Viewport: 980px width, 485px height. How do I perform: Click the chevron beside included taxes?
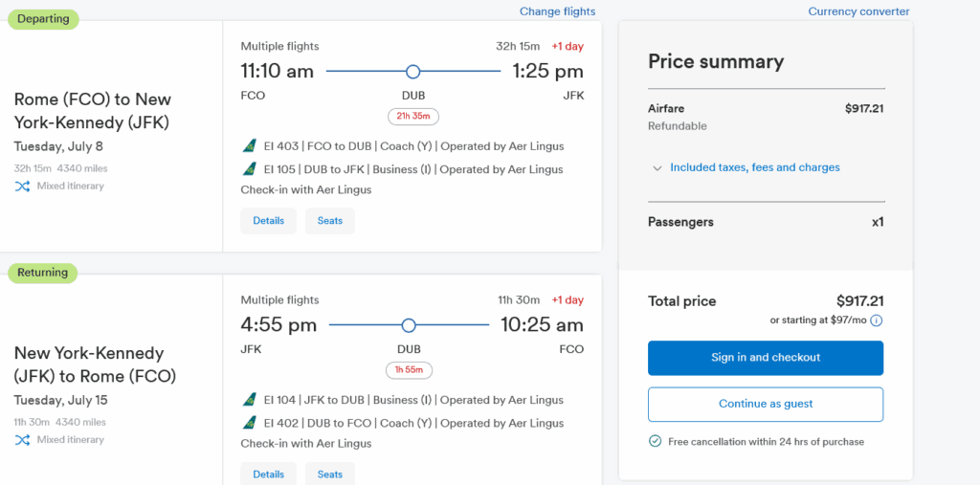657,168
